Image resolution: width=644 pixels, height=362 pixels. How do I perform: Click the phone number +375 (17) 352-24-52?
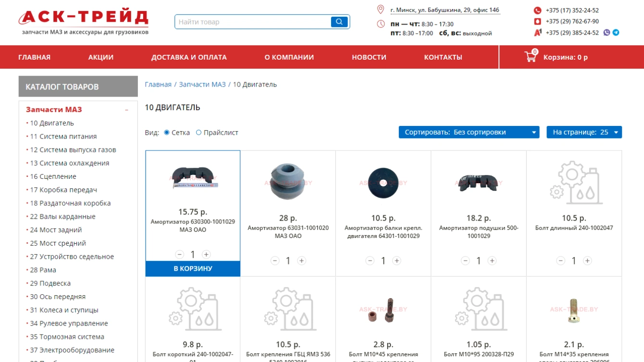(x=572, y=10)
